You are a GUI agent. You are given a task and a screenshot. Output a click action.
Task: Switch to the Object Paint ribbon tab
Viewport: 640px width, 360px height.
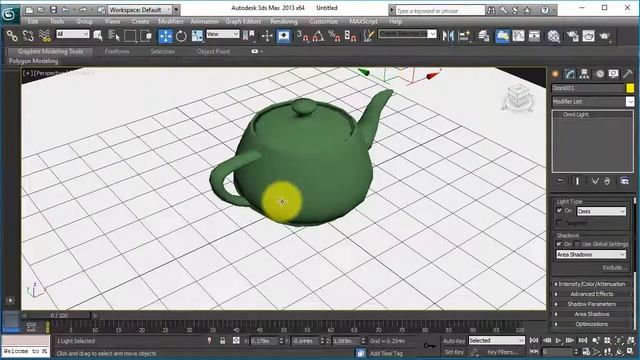click(x=213, y=51)
